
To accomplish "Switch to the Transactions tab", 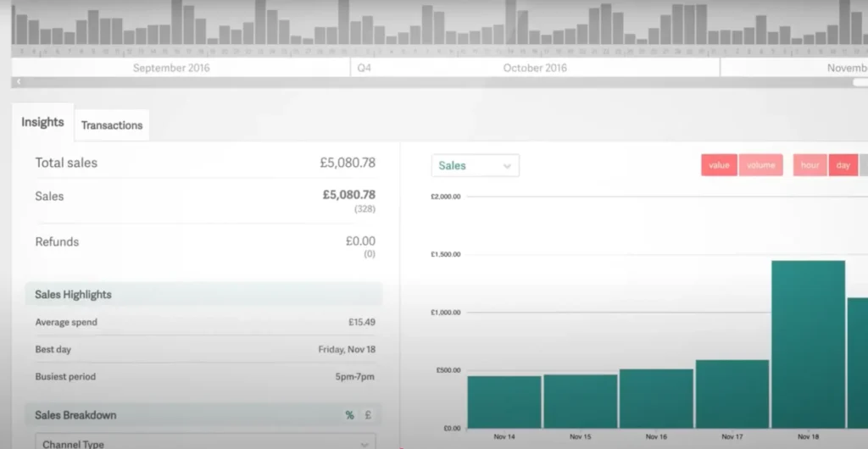I will 112,125.
